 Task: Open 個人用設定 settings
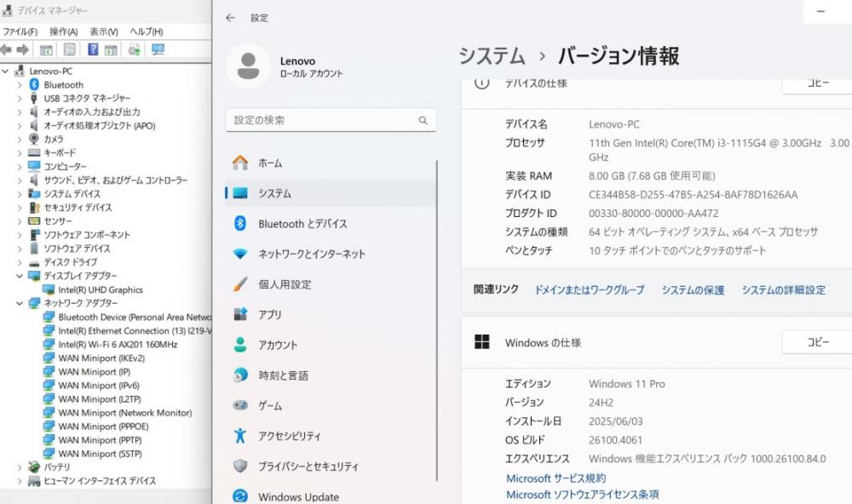click(x=331, y=284)
